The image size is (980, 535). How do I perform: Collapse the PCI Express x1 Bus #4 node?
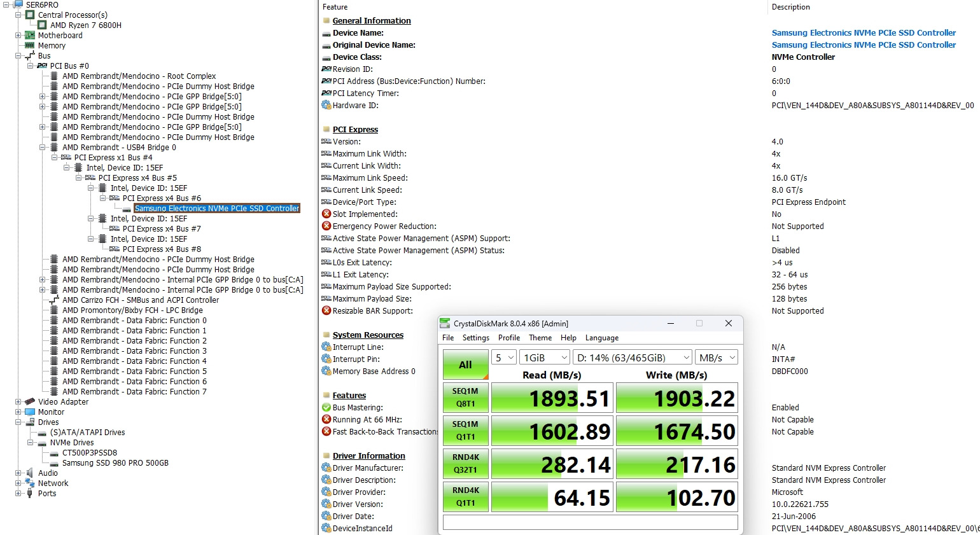pos(54,157)
